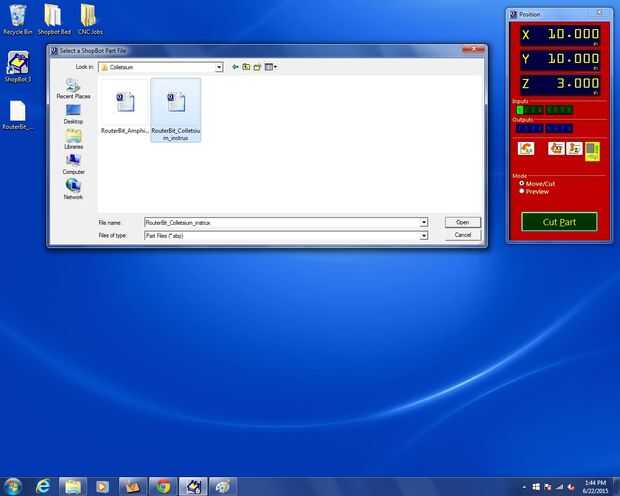Launch Internet Explorer from the taskbar
The image size is (620, 496).
(43, 487)
